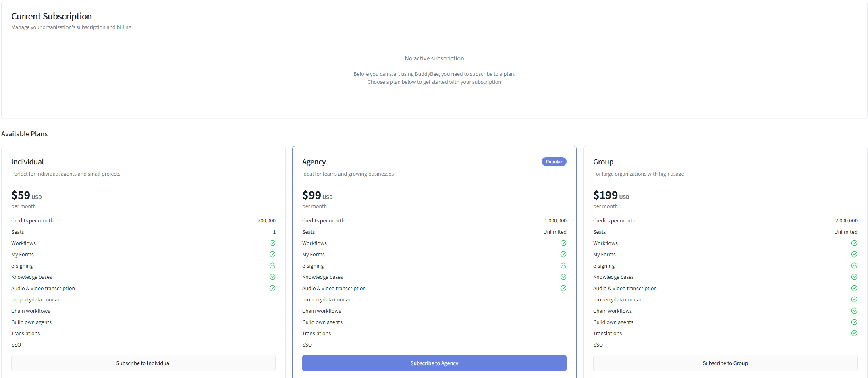
Task: Click the Current Subscription heading
Action: pos(52,17)
